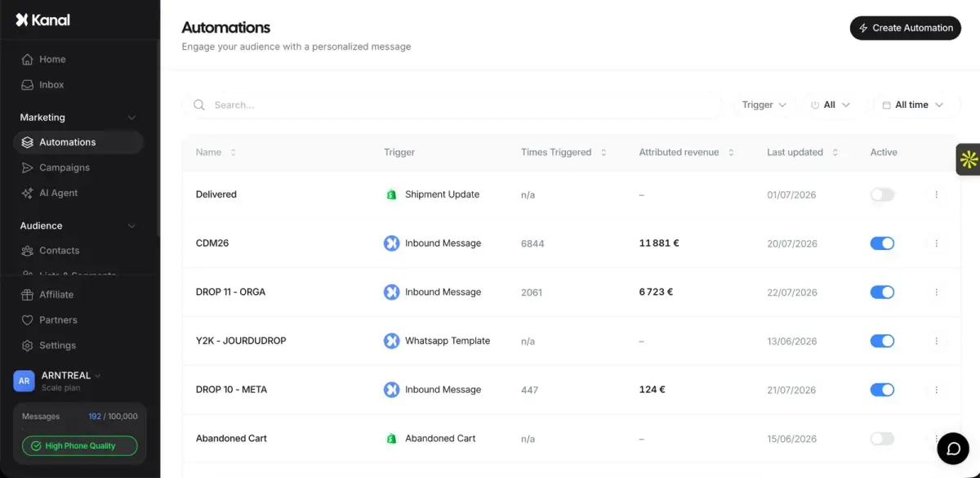Click the AR account avatar
Image resolution: width=980 pixels, height=478 pixels.
point(24,381)
